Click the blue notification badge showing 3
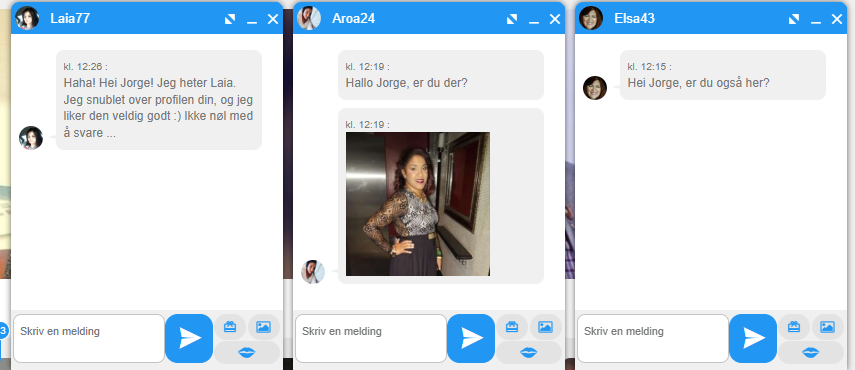This screenshot has height=370, width=855. pyautogui.click(x=3, y=330)
